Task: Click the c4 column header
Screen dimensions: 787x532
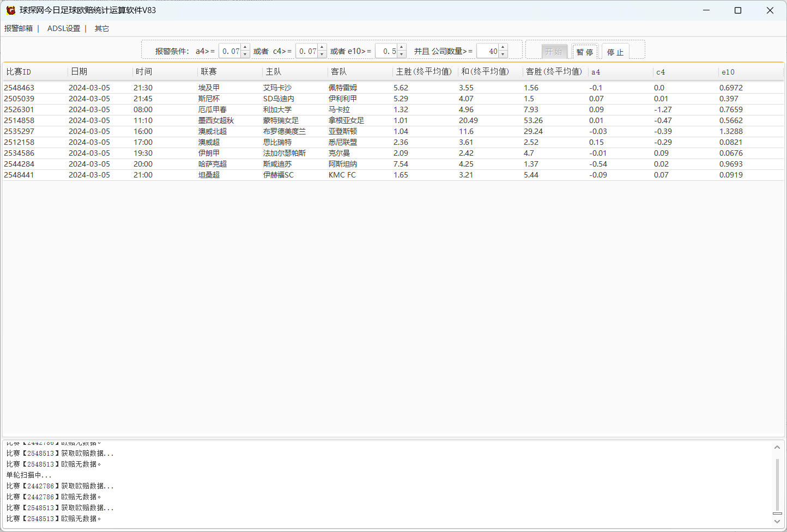Action: tap(686, 72)
